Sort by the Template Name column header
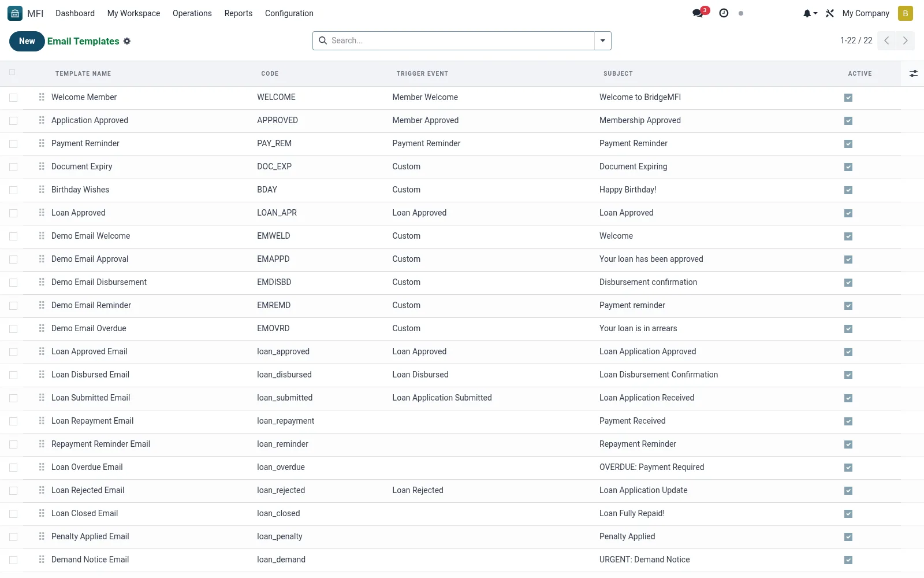This screenshot has width=924, height=578. click(83, 73)
